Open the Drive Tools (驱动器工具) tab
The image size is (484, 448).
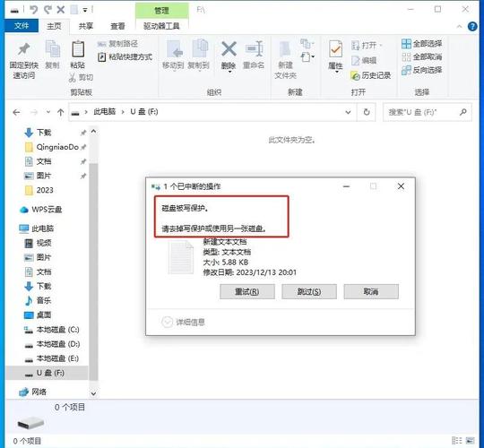[x=161, y=26]
